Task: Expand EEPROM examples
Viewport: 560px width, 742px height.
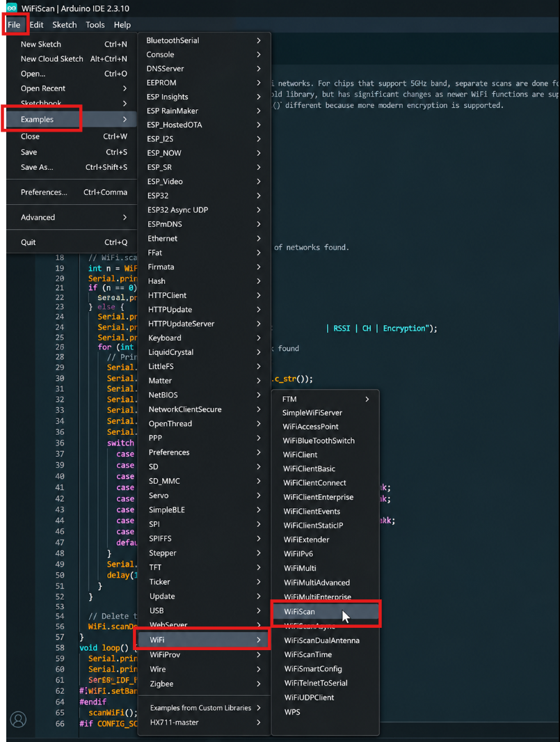Action: 204,82
